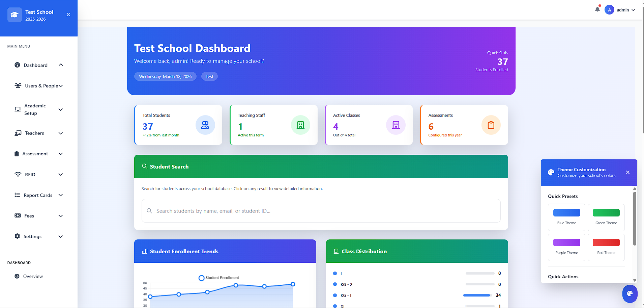Image resolution: width=644 pixels, height=308 pixels.
Task: Click the student search input field
Action: click(x=321, y=211)
